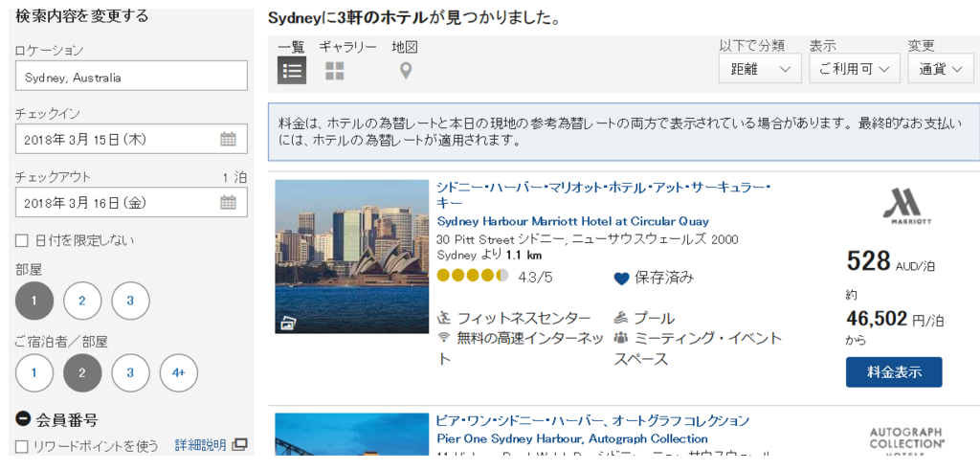Click the rating circles of Marriott hotel
Screen dimensions: 980x470
(473, 276)
